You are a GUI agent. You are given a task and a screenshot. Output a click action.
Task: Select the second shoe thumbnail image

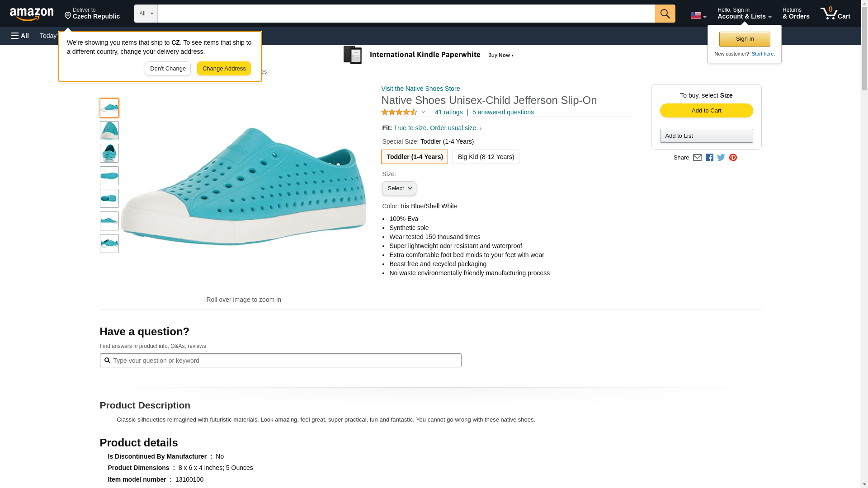pyautogui.click(x=109, y=131)
